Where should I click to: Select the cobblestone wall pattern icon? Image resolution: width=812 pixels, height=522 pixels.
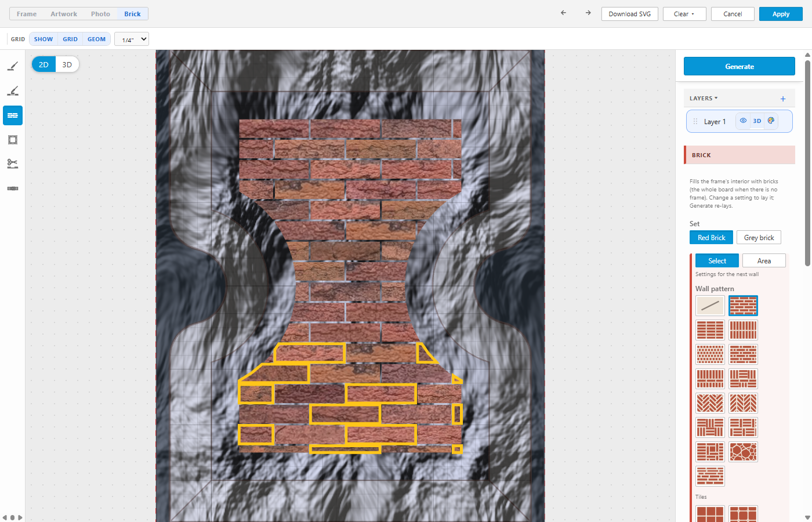(744, 451)
